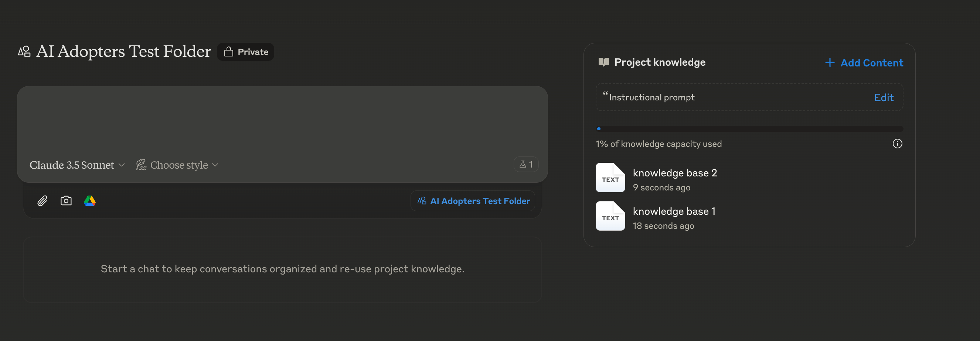Click the '18 seconds ago' timestamp

click(663, 226)
